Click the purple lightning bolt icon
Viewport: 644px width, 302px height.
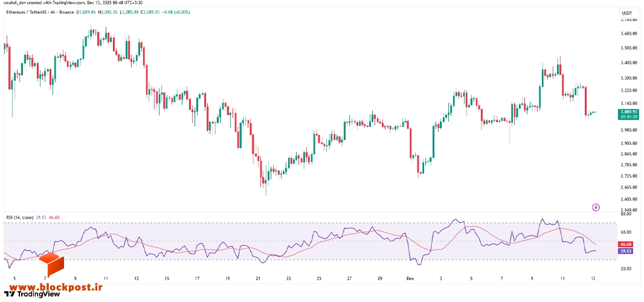coord(596,207)
